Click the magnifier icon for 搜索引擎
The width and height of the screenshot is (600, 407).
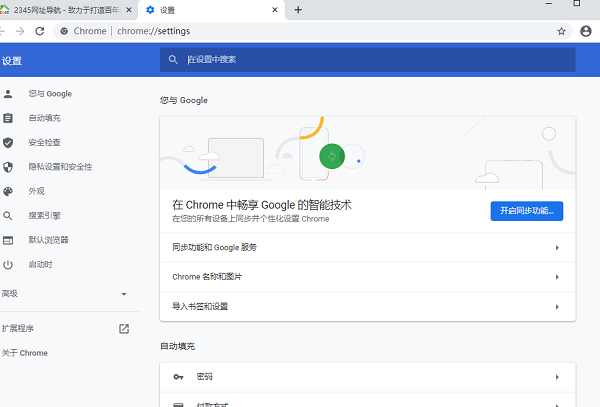click(8, 216)
